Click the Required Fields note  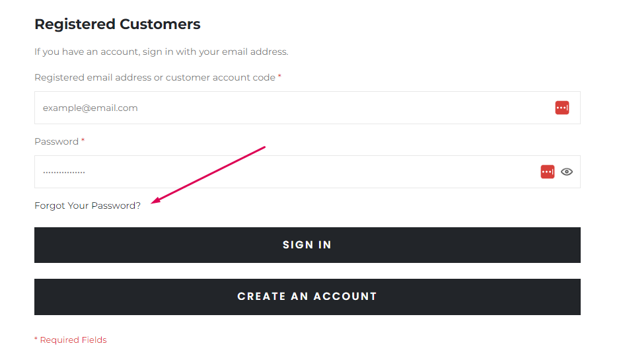pyautogui.click(x=70, y=340)
